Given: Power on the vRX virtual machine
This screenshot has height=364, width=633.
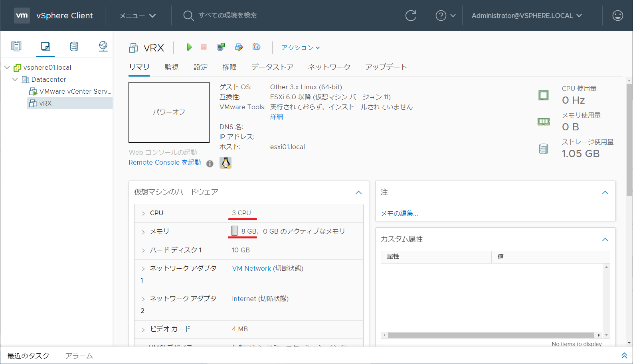Looking at the screenshot, I should pyautogui.click(x=189, y=47).
